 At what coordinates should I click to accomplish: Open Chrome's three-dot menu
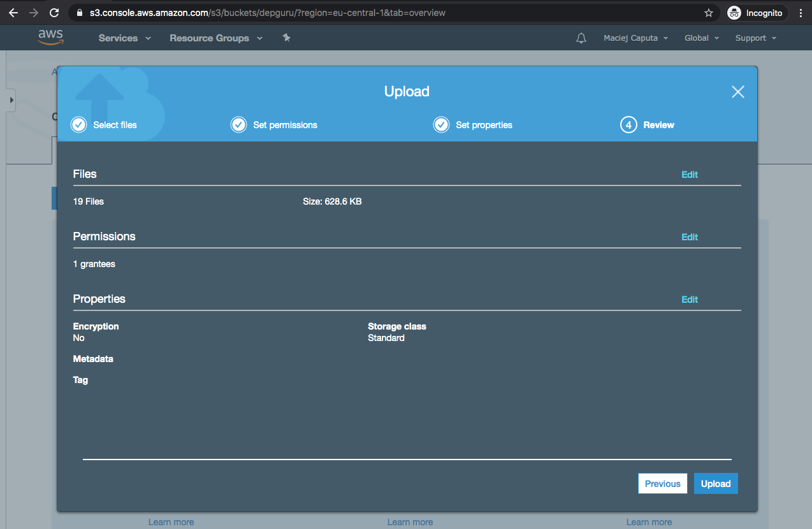pyautogui.click(x=801, y=13)
